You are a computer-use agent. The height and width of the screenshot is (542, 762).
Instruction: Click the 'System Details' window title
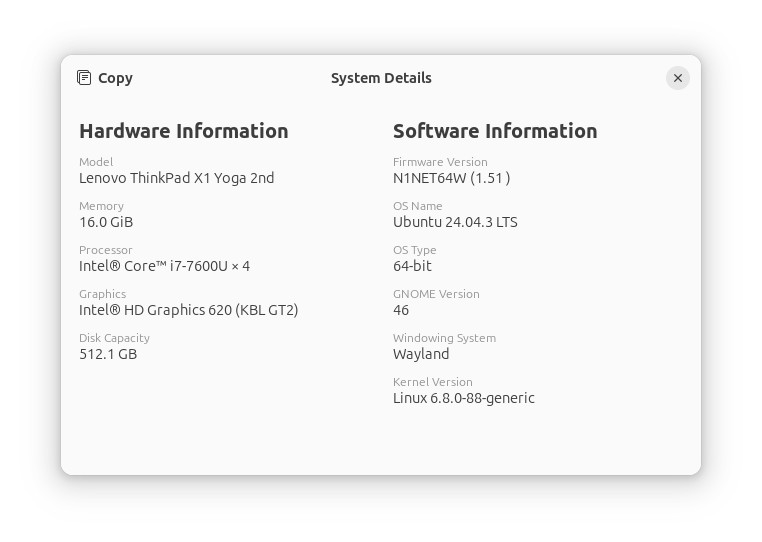pyautogui.click(x=381, y=78)
